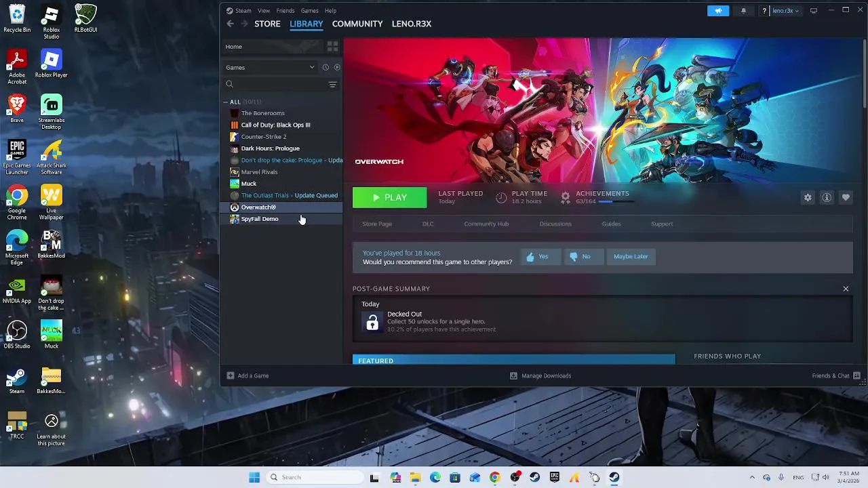
Task: Open the Games menu
Action: tap(309, 11)
